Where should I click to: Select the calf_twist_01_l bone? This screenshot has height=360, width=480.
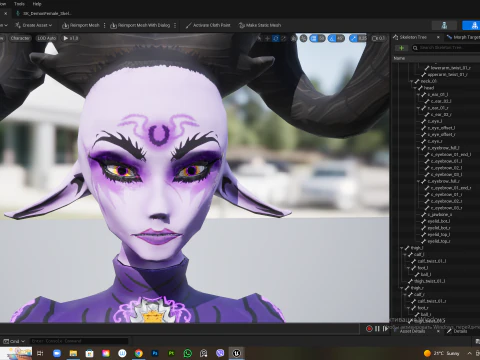pos(431,261)
